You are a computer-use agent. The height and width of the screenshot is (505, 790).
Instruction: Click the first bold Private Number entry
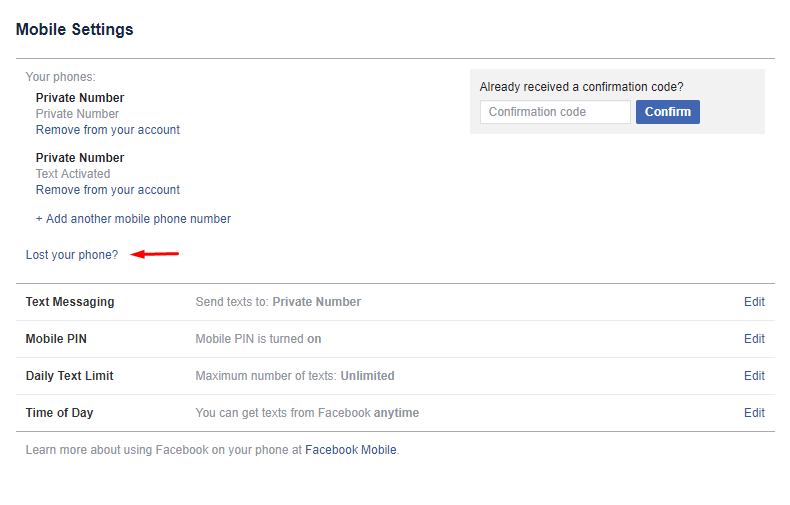click(80, 98)
